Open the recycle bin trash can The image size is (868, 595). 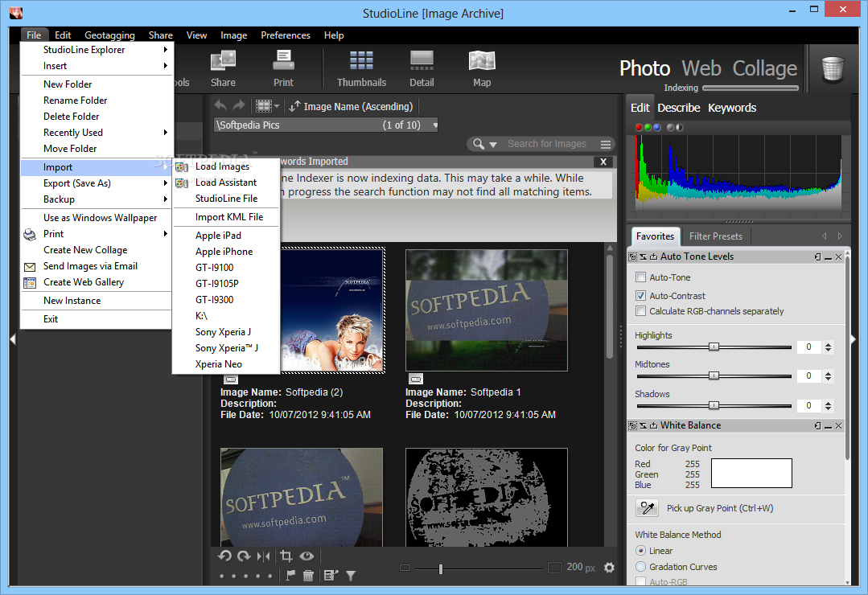pyautogui.click(x=832, y=69)
